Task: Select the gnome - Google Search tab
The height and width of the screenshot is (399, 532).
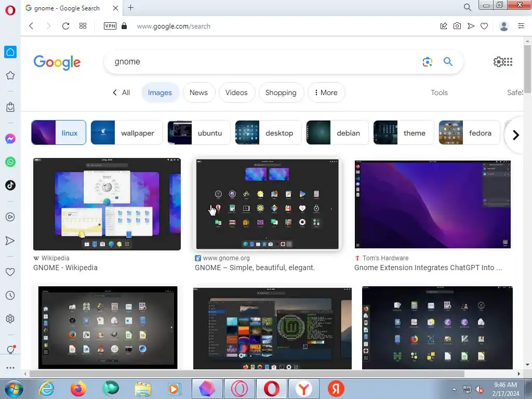Action: click(x=67, y=8)
